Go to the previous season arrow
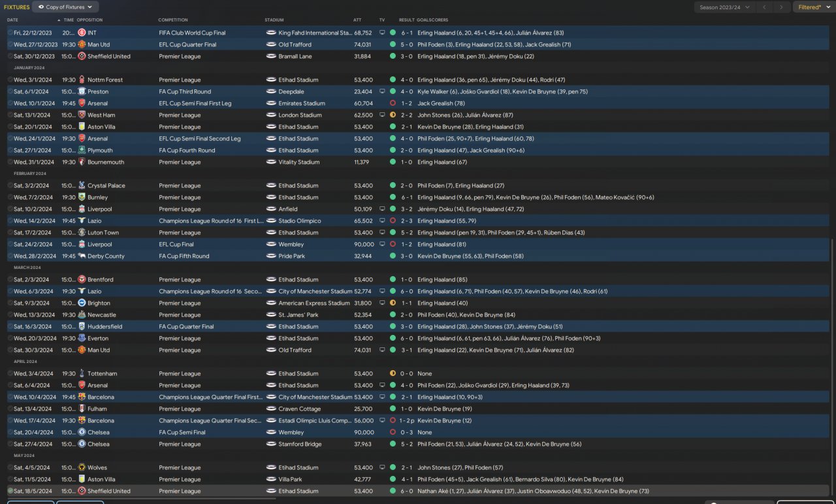 tap(765, 7)
